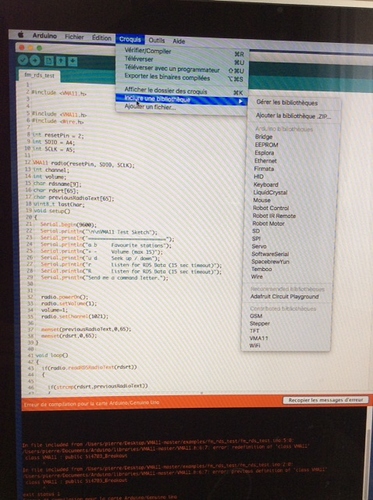The width and height of the screenshot is (373, 500).
Task: Pick the LiquidCrystal library
Action: [x=270, y=192]
